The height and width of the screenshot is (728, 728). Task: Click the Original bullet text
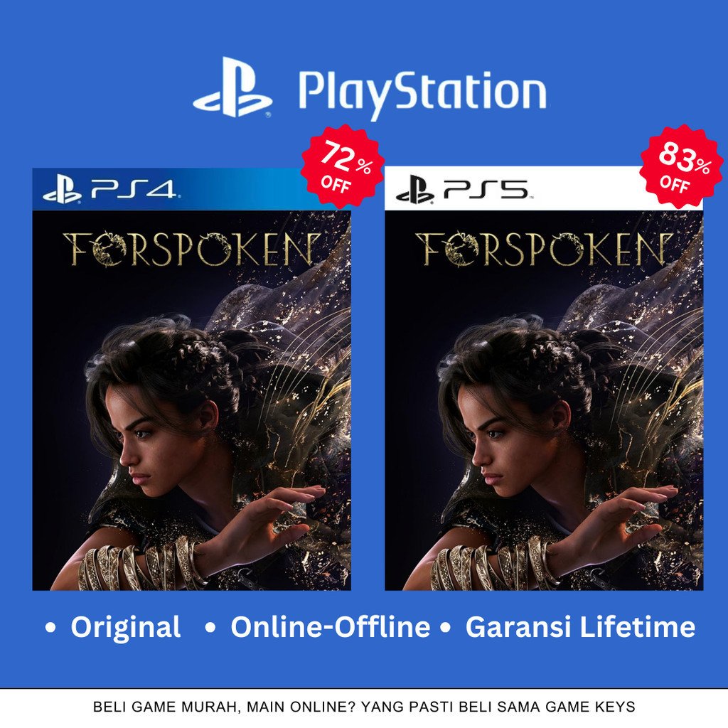[x=125, y=627]
